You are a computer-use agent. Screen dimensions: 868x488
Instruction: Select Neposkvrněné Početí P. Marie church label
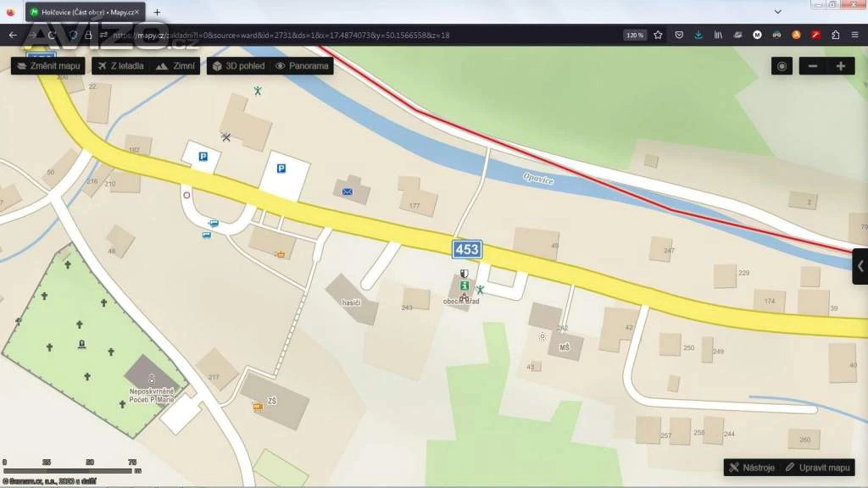152,396
